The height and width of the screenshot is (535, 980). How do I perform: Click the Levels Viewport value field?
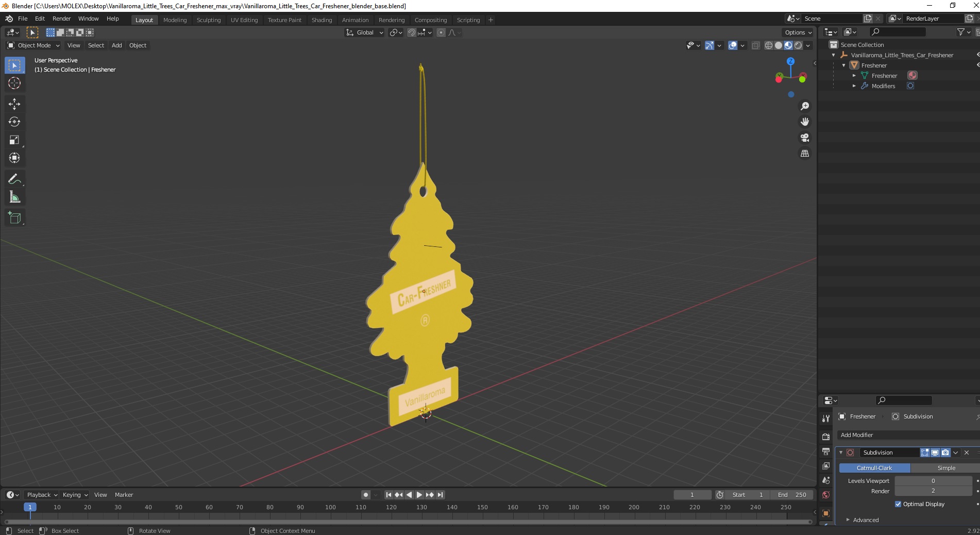coord(933,481)
